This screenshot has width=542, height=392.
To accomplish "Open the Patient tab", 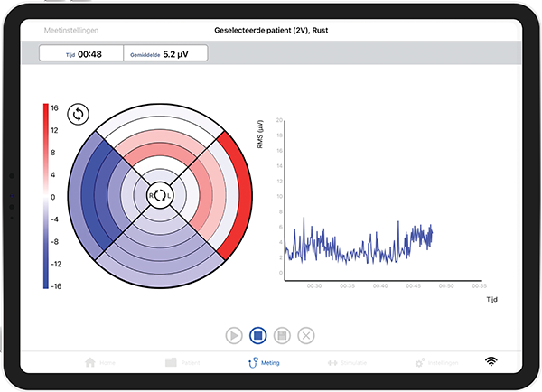I will (182, 362).
